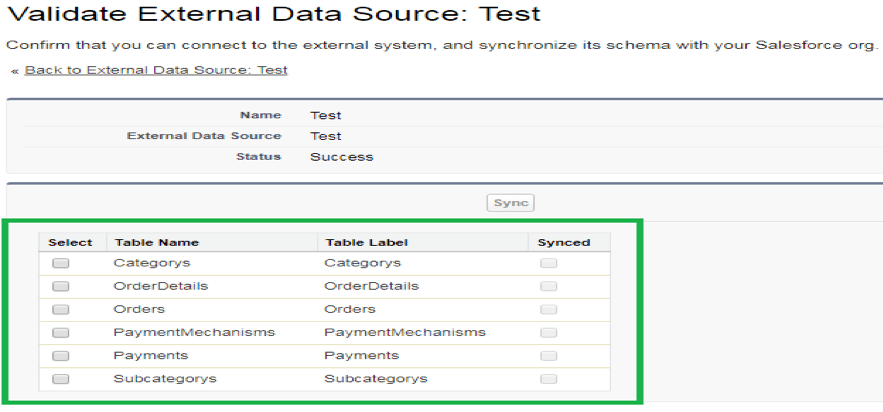Click Payments in Table Label column
Image resolution: width=883 pixels, height=412 pixels.
[x=362, y=356]
